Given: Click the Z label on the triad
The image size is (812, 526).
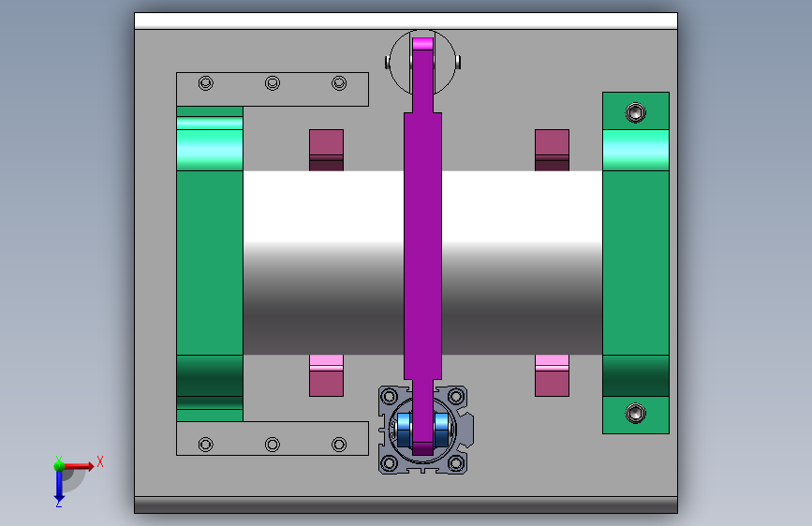Looking at the screenshot, I should point(58,503).
